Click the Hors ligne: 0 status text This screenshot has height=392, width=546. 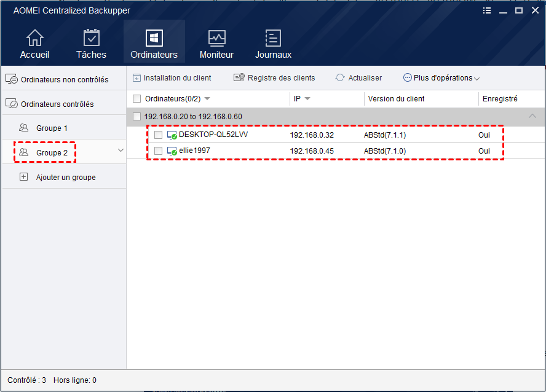pos(75,380)
